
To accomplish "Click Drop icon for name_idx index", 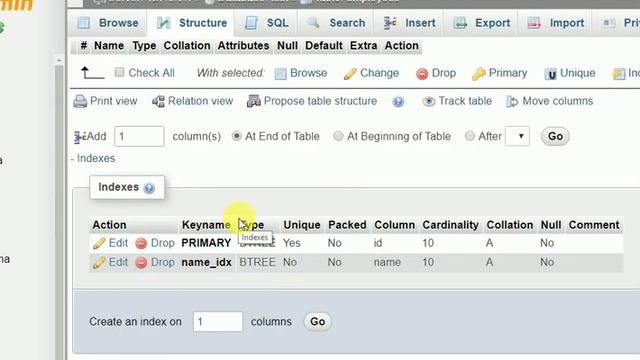I will (141, 263).
